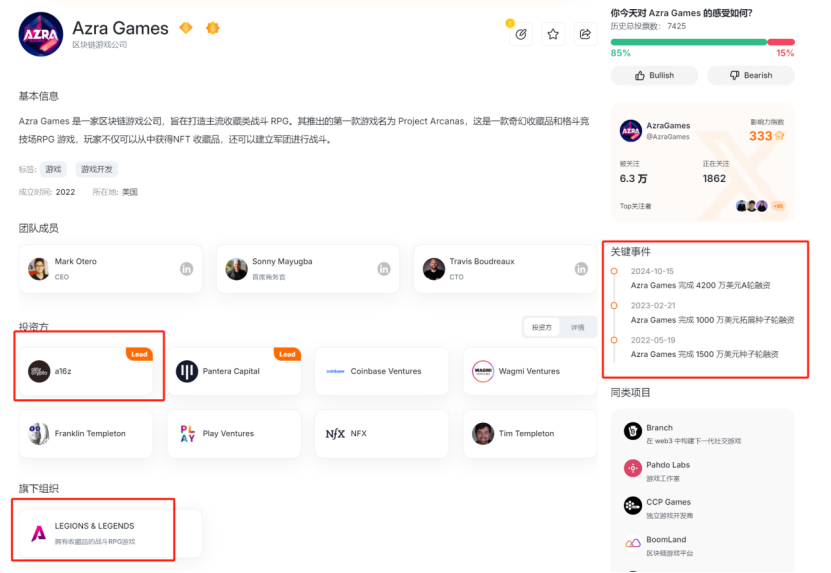This screenshot has height=573, width=831.
Task: Click the BoomLand project icon
Action: [x=632, y=543]
